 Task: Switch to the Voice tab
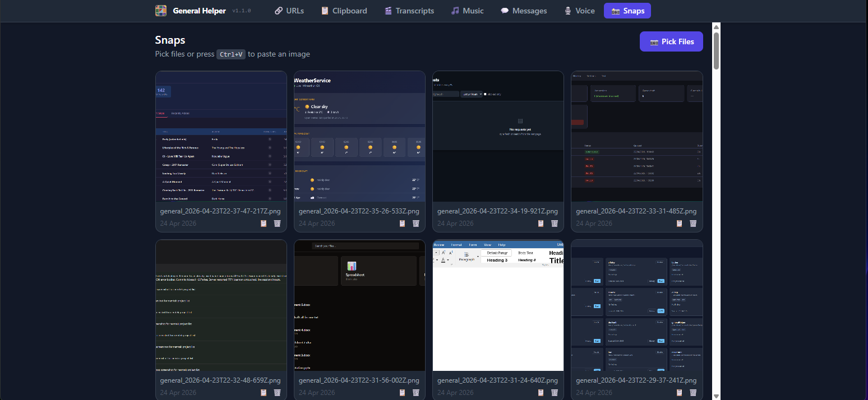coord(579,11)
